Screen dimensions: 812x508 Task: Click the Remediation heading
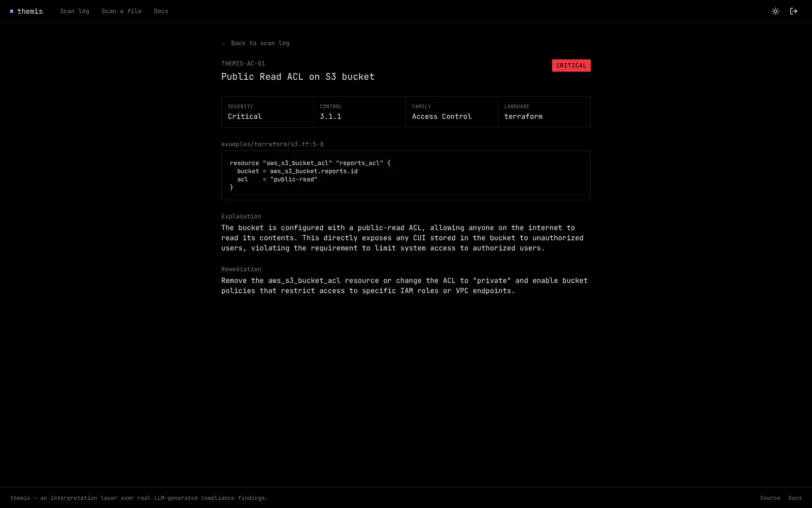point(241,269)
